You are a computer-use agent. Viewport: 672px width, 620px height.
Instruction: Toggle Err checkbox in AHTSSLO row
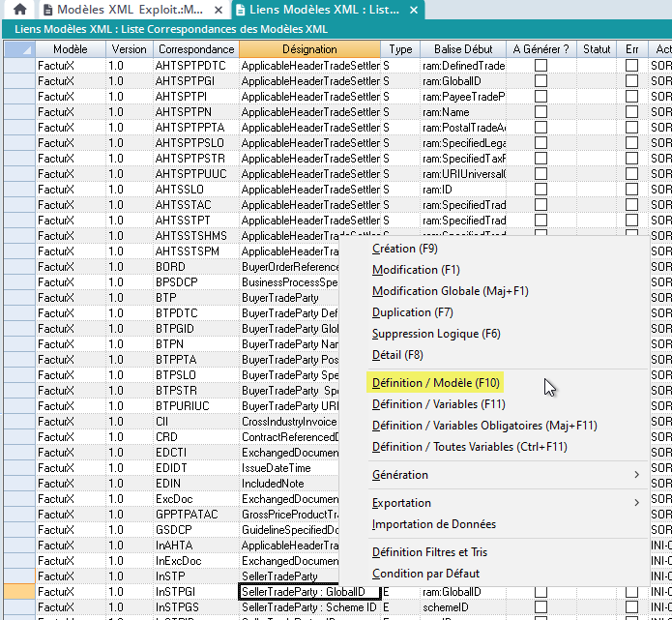(x=631, y=190)
